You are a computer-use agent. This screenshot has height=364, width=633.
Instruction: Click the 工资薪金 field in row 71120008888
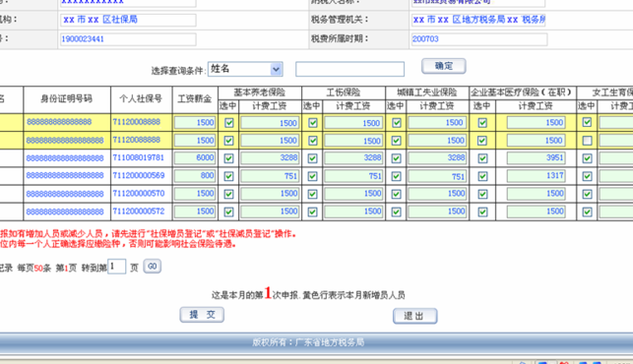coord(195,122)
